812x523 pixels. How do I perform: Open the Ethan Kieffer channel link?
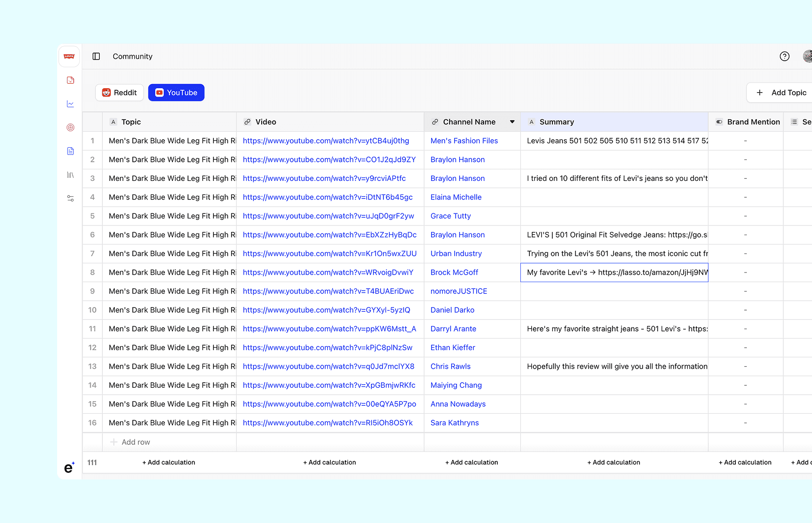(x=453, y=348)
